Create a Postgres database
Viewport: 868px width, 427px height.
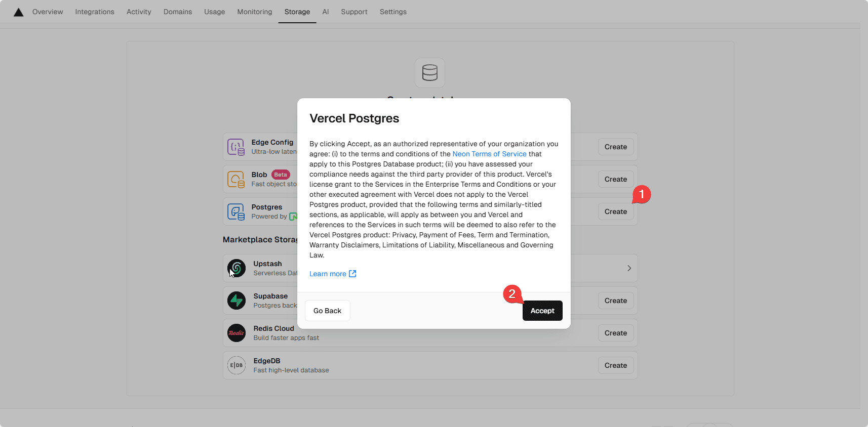pyautogui.click(x=616, y=211)
